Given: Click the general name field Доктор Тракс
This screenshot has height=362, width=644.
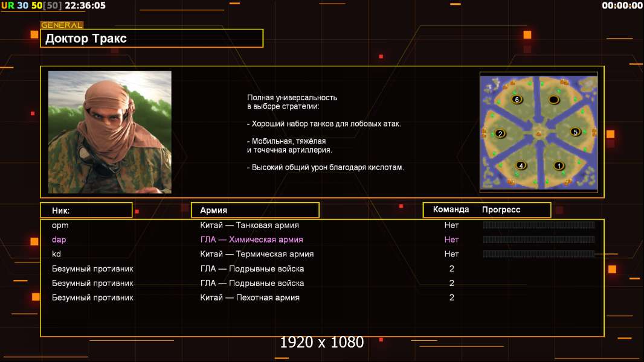Looking at the screenshot, I should click(152, 38).
